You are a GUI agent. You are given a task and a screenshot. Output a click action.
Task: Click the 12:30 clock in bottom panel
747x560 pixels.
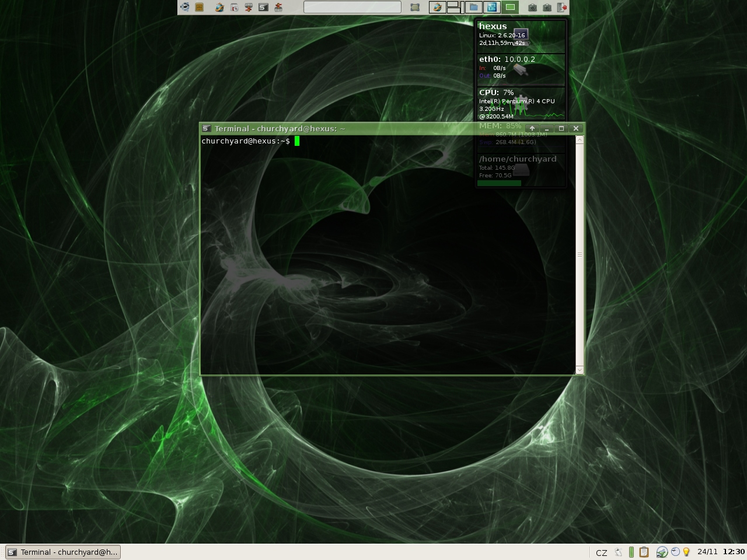pyautogui.click(x=734, y=552)
